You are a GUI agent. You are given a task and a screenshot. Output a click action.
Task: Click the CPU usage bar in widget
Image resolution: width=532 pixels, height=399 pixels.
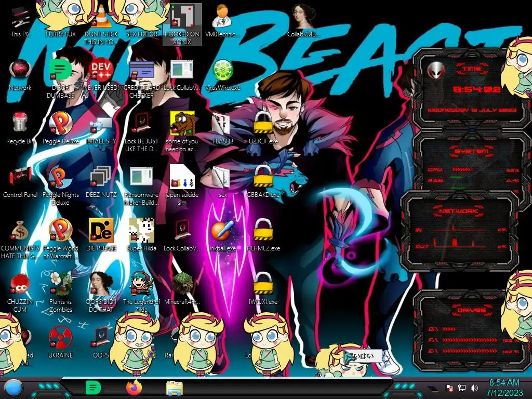461,169
